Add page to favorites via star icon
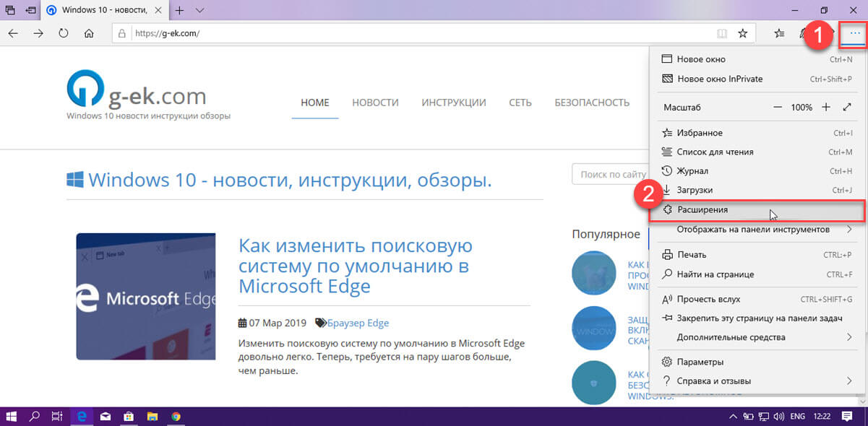 click(742, 32)
